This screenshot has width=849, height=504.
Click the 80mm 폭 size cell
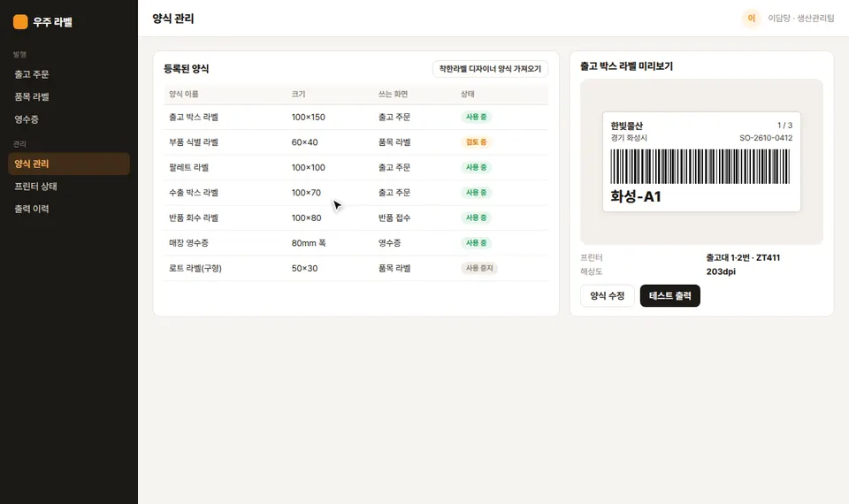[309, 243]
